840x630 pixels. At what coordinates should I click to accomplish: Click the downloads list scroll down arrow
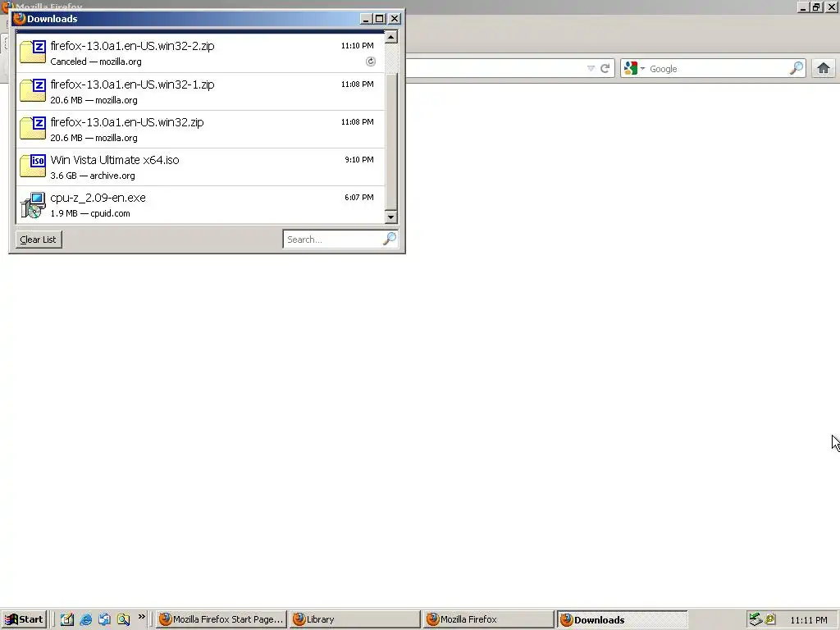pos(391,217)
